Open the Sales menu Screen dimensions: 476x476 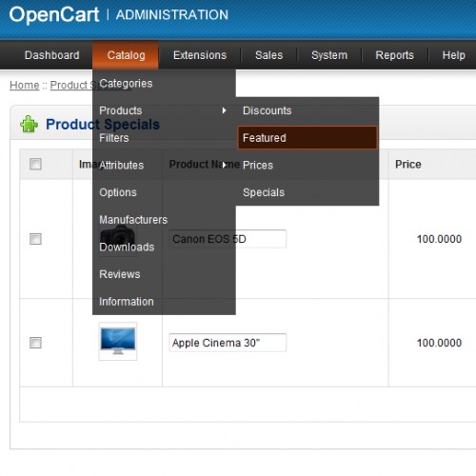(x=268, y=55)
